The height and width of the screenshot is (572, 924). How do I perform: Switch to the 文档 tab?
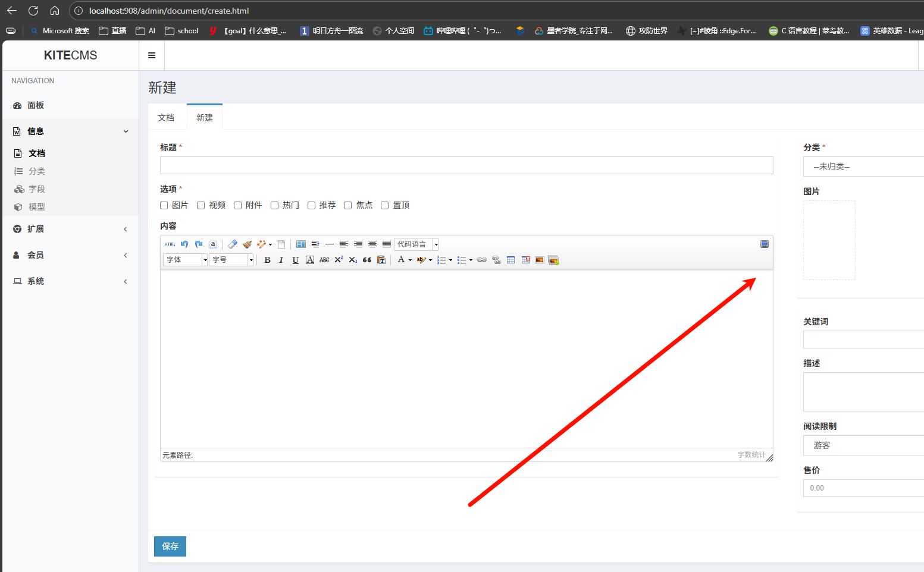[166, 118]
